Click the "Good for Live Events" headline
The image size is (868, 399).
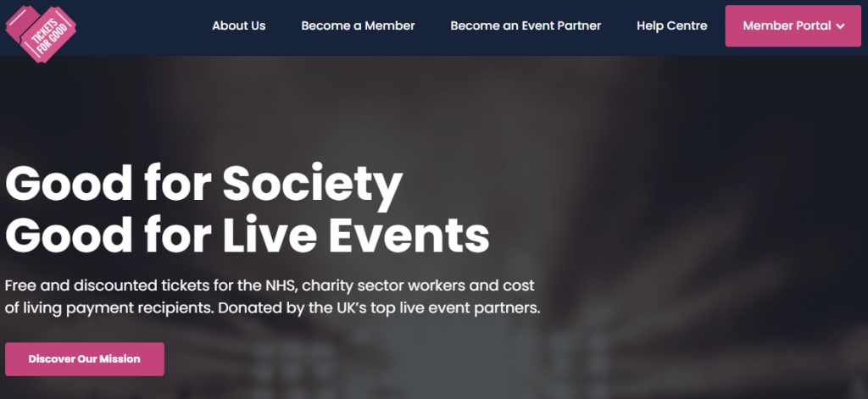[247, 235]
